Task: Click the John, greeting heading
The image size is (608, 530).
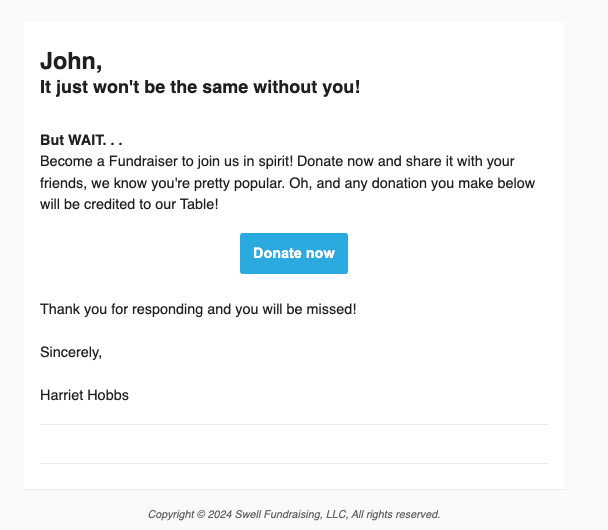Action: [71, 61]
